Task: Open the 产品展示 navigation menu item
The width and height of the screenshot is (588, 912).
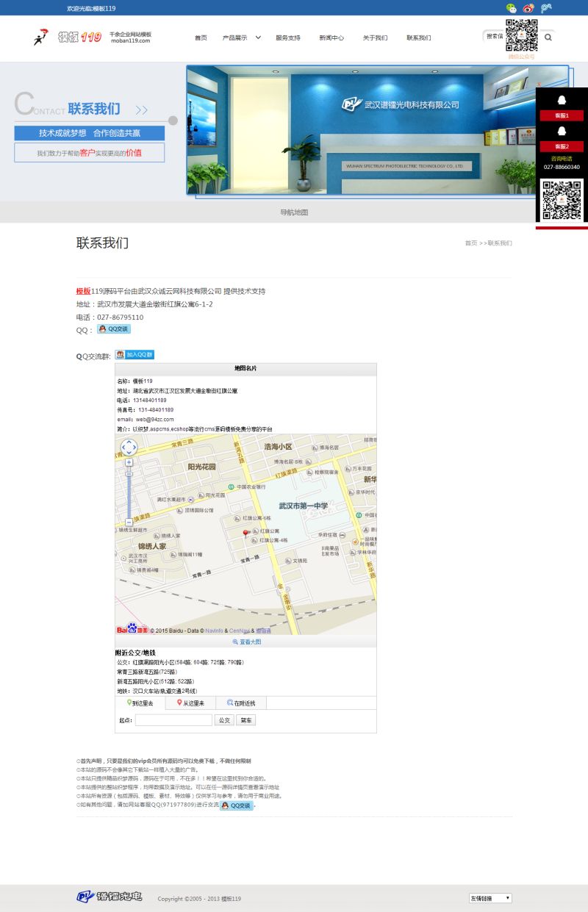Action: pos(234,37)
